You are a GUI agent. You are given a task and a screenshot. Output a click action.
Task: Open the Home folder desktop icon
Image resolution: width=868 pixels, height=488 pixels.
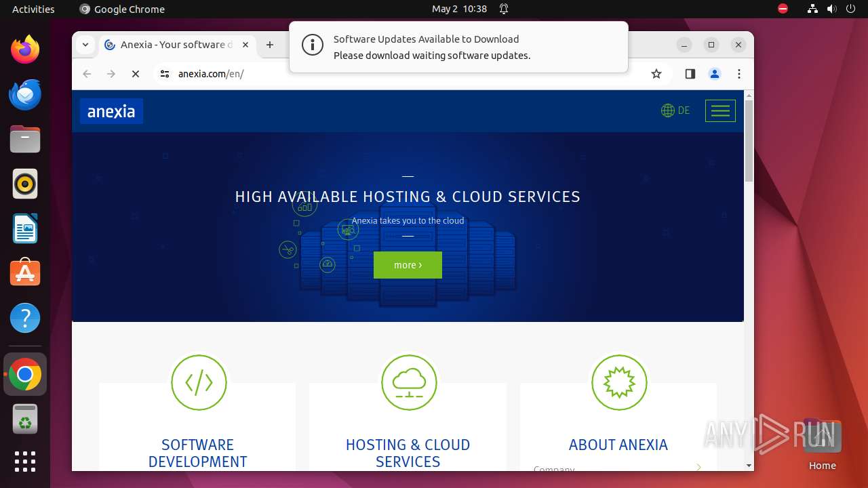pos(822,445)
